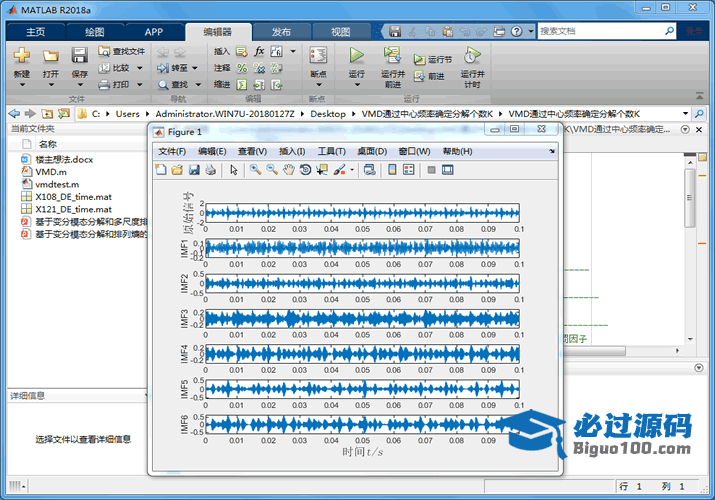Click the Breakpoints (断点) icon

(x=318, y=56)
